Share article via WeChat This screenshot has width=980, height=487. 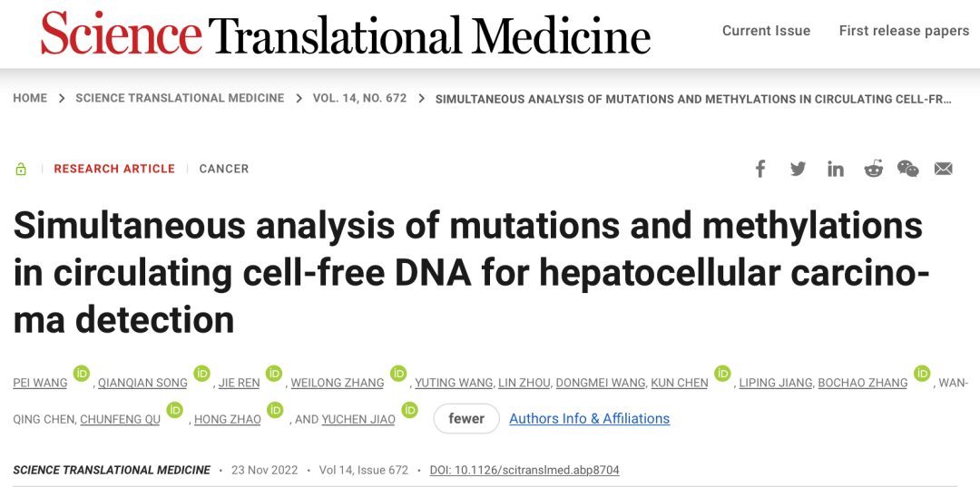coord(907,169)
